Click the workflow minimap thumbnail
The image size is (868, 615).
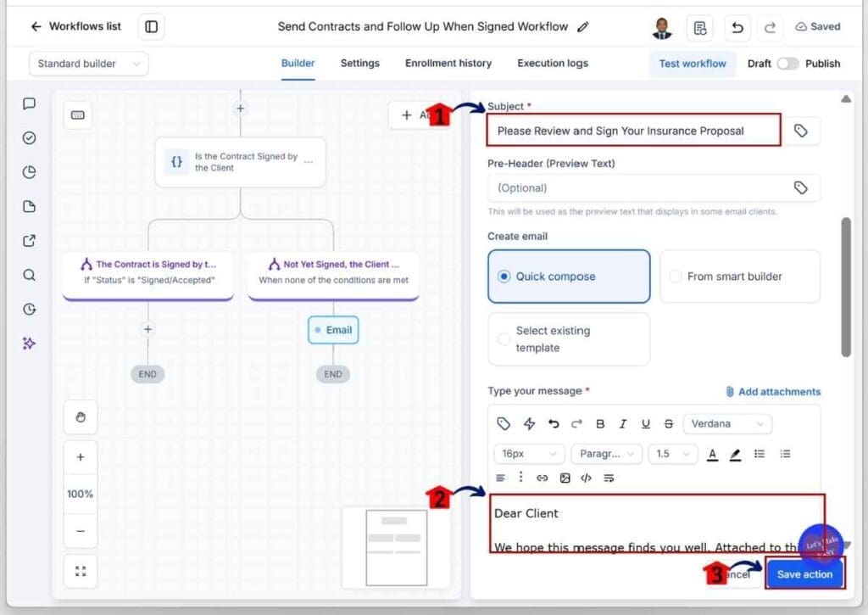397,547
